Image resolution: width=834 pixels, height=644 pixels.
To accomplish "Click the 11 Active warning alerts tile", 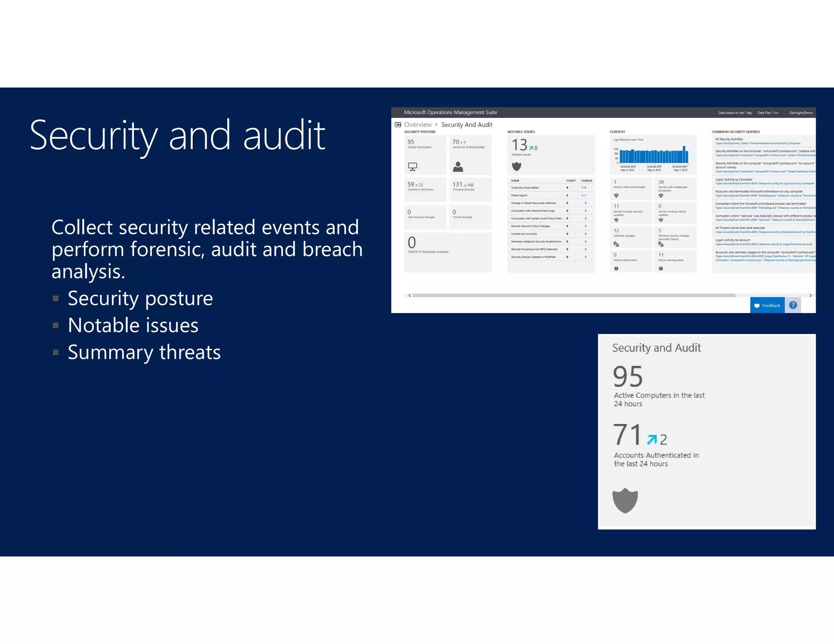I will [x=676, y=261].
